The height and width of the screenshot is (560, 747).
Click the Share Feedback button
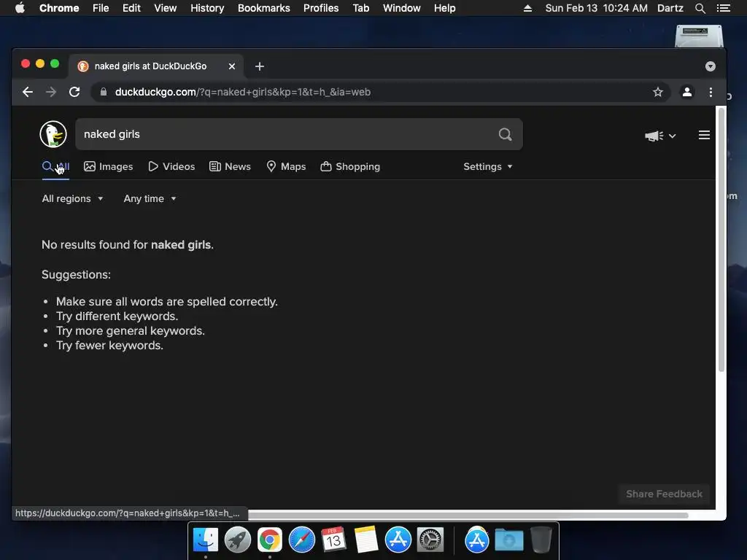point(664,494)
